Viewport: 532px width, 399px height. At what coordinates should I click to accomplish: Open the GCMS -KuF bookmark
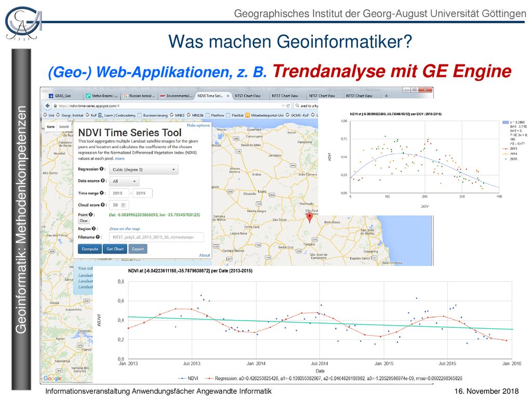(x=297, y=115)
